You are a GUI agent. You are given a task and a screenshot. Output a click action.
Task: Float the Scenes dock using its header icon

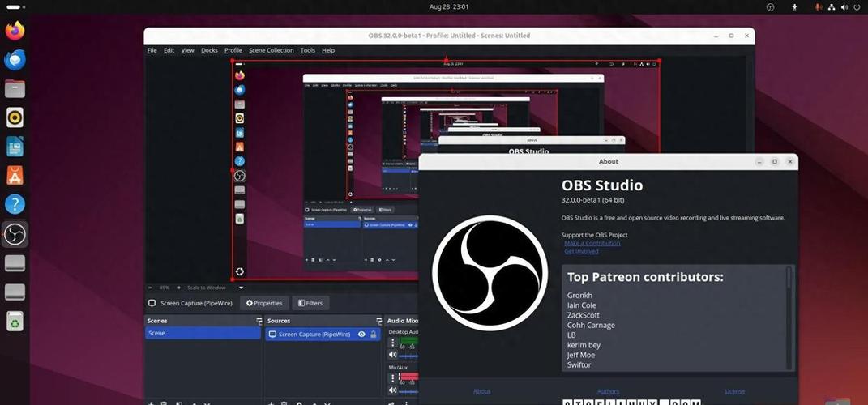[259, 321]
